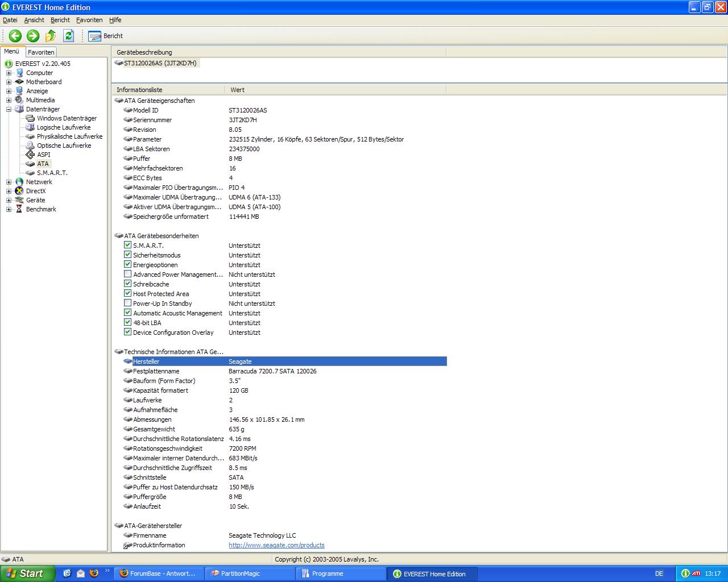
Task: Click the Benchmark hourglass icon
Action: 19,209
